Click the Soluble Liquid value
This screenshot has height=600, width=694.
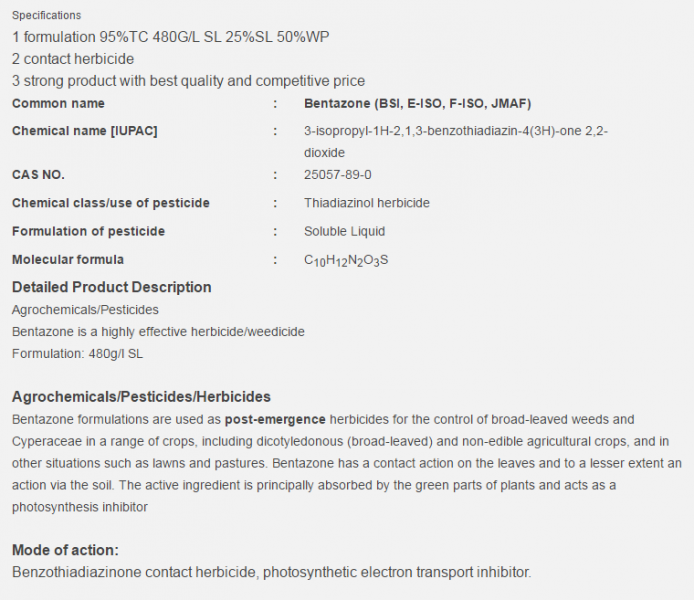[x=344, y=231]
